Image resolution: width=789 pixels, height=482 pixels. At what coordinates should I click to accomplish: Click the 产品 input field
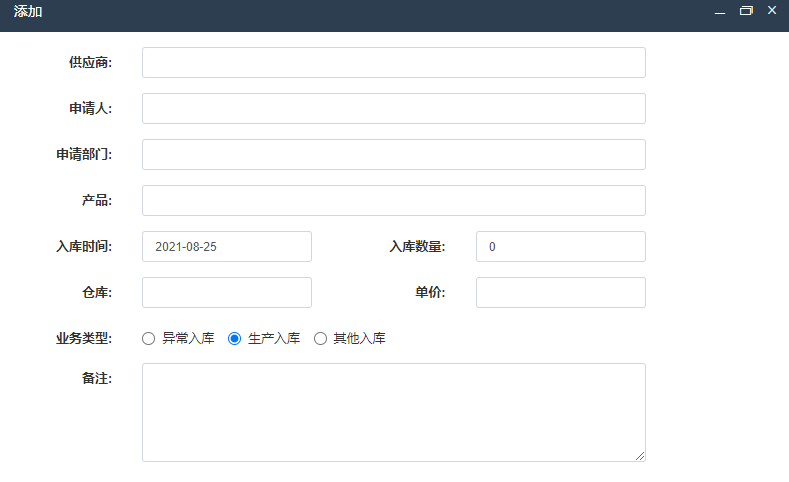(393, 200)
